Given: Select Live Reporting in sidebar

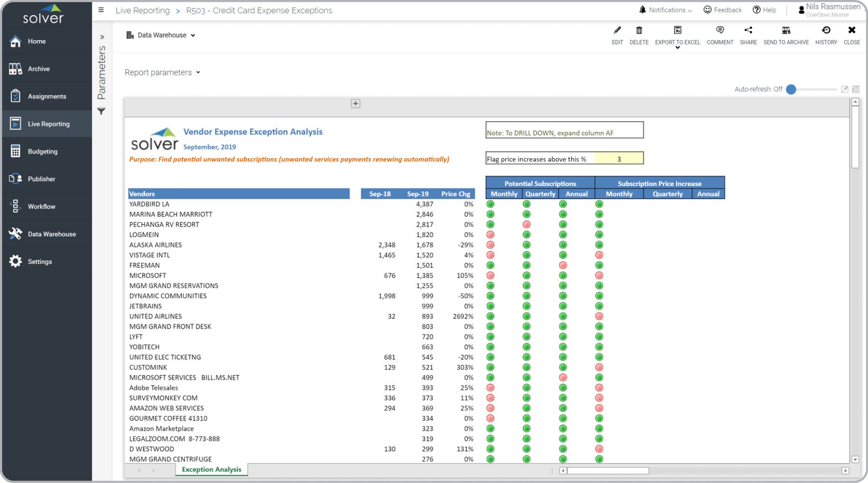Looking at the screenshot, I should (x=46, y=124).
